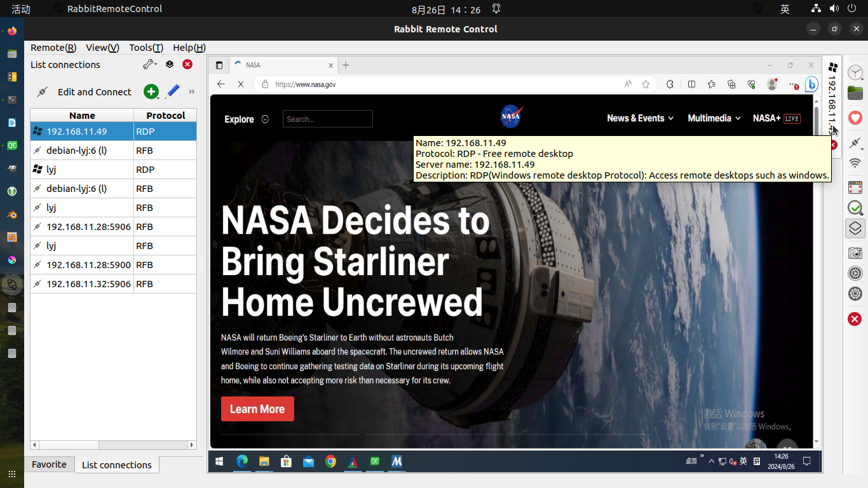
Task: Select the 192.168.11.32:5906 connection
Action: [x=114, y=284]
